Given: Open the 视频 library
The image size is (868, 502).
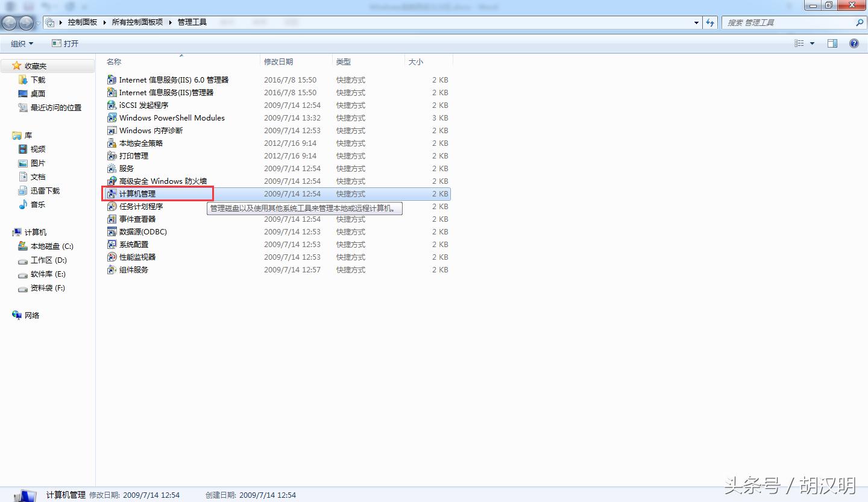Looking at the screenshot, I should (x=38, y=149).
